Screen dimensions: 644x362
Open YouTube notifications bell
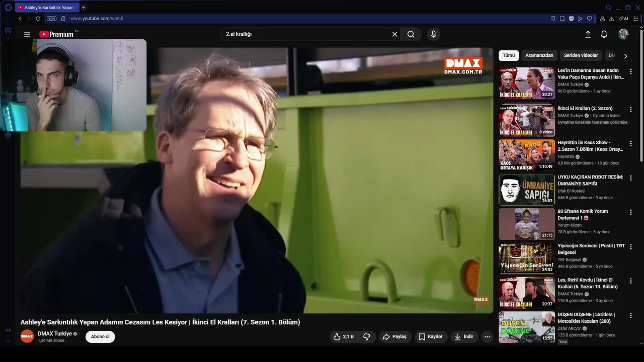(604, 34)
